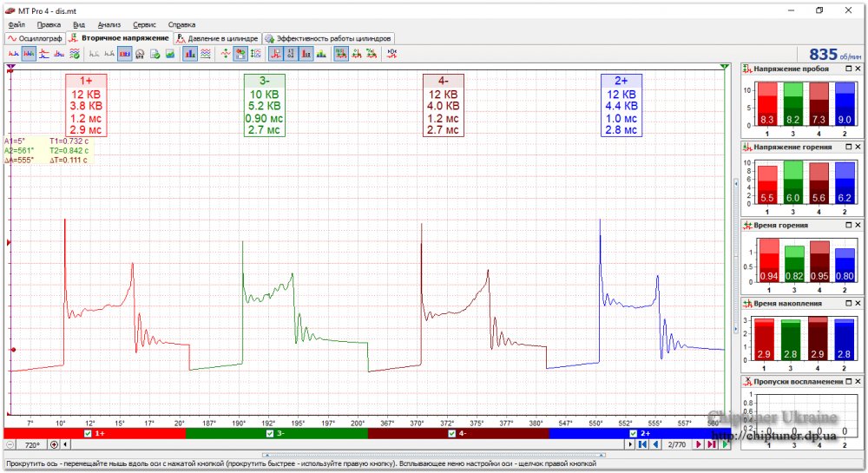The image size is (868, 473).
Task: Click the red 1+ cylinder info box
Action: pyautogui.click(x=86, y=105)
